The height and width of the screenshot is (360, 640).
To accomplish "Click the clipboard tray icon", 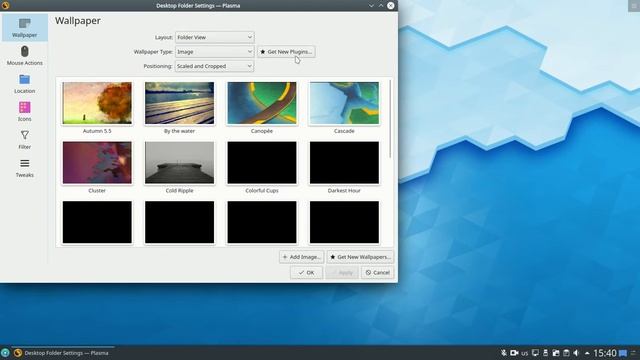I will point(566,353).
